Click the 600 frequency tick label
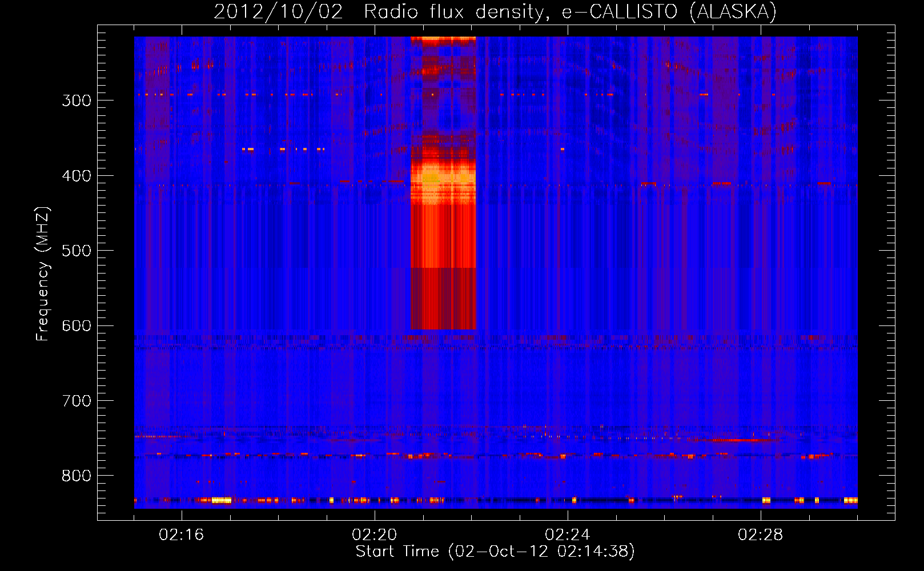 pyautogui.click(x=77, y=325)
